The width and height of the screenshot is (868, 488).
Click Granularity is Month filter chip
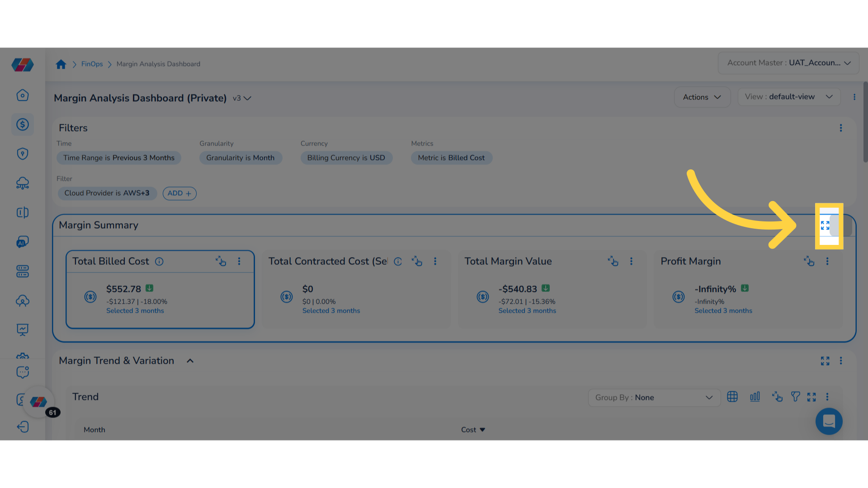[241, 158]
